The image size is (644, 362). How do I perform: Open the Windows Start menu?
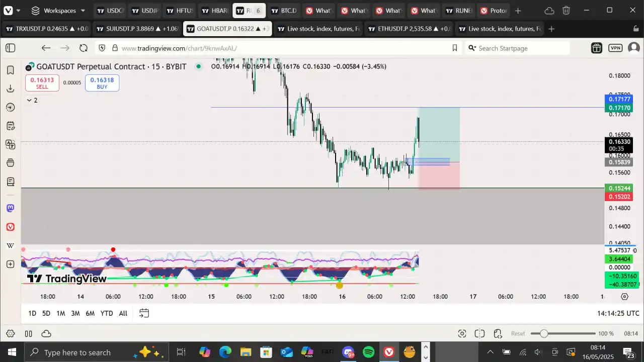(x=12, y=352)
